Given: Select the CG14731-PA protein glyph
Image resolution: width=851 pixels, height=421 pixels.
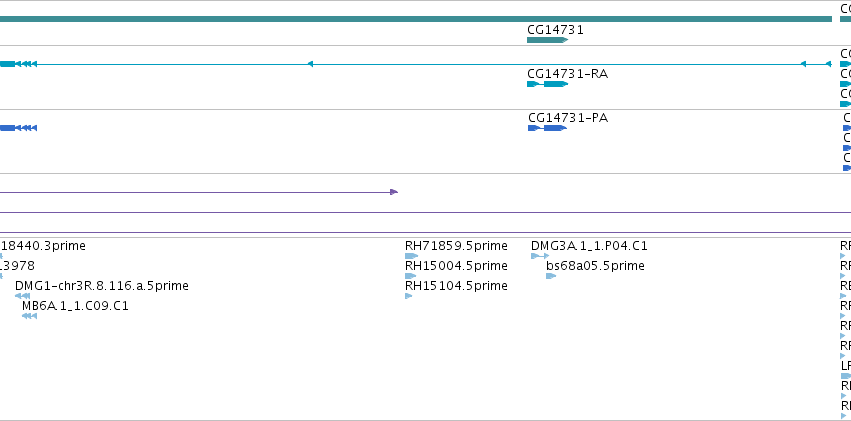Looking at the screenshot, I should point(547,128).
